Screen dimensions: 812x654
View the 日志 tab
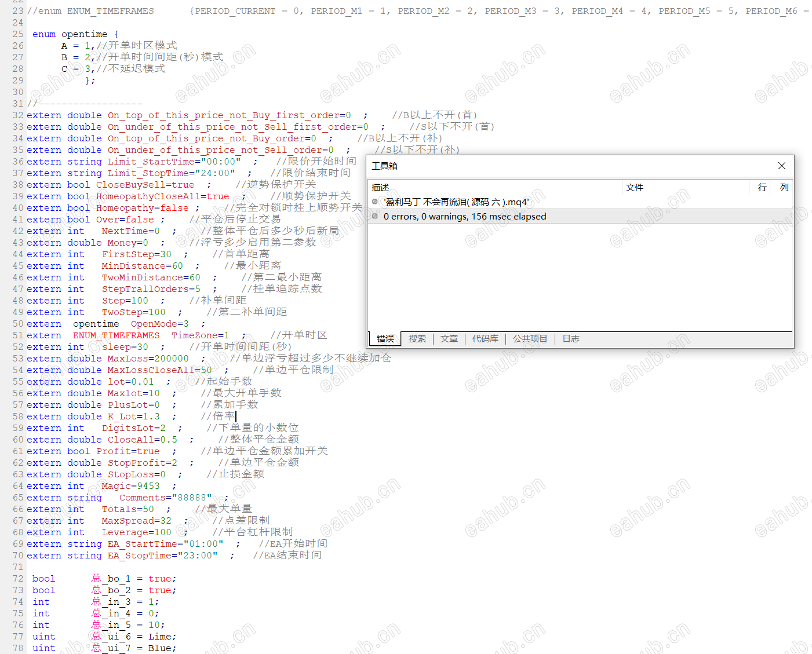[x=571, y=339]
